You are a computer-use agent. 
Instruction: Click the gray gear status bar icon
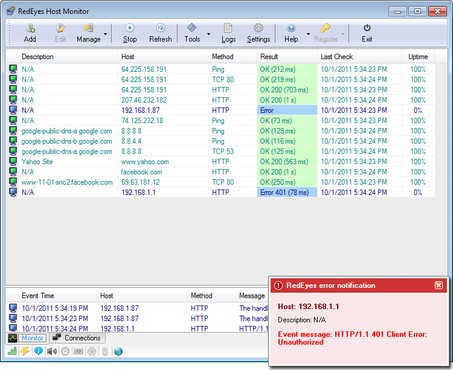coord(92,351)
